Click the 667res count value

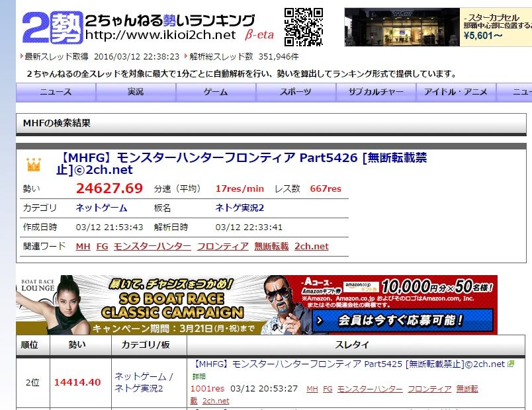pyautogui.click(x=326, y=188)
